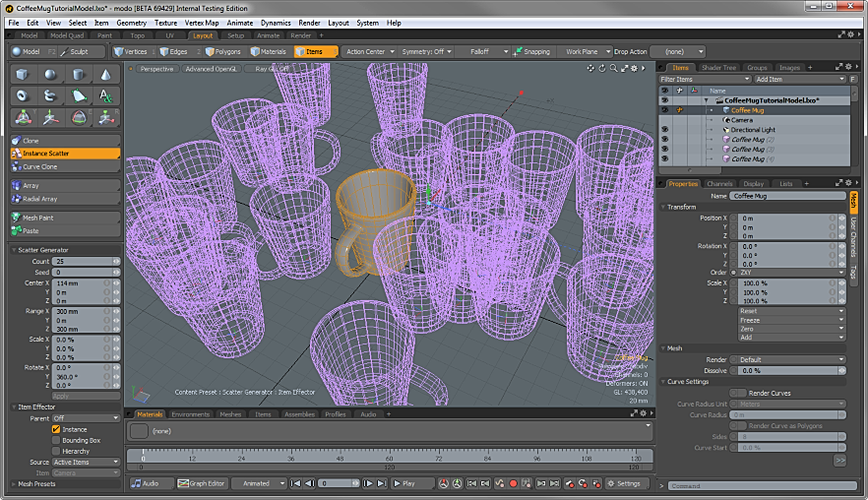Click the Camera item icon in item list
The image size is (868, 500).
point(726,120)
